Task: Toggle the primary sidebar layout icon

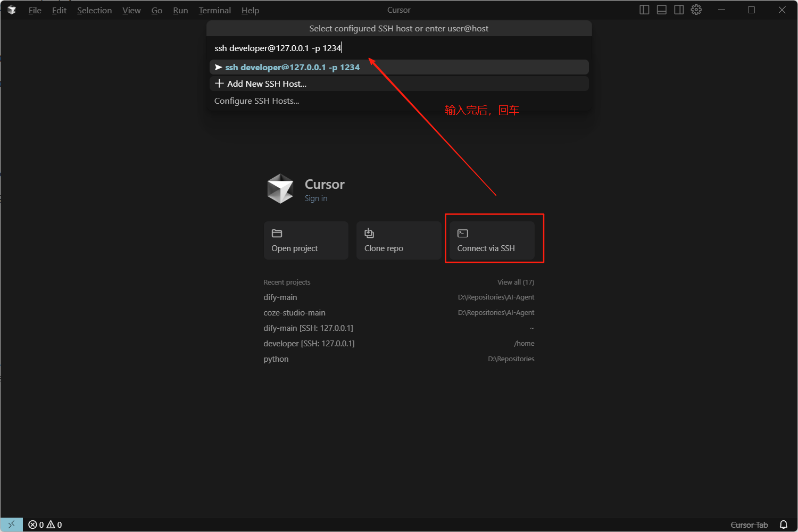Action: (644, 10)
